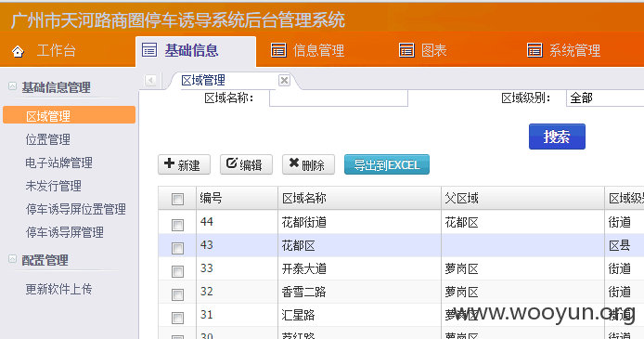The height and width of the screenshot is (339, 644).
Task: Select the 区域管理 content tab
Action: pyautogui.click(x=203, y=80)
